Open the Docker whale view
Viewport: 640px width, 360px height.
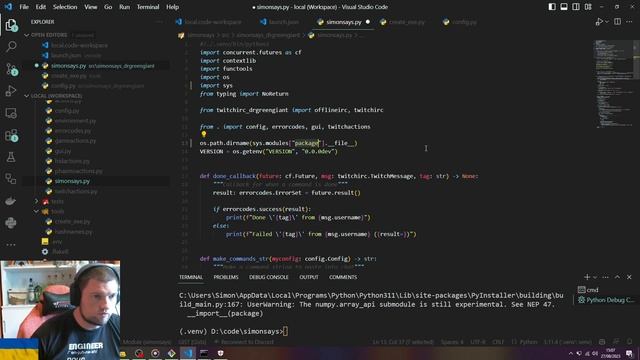coord(11,201)
